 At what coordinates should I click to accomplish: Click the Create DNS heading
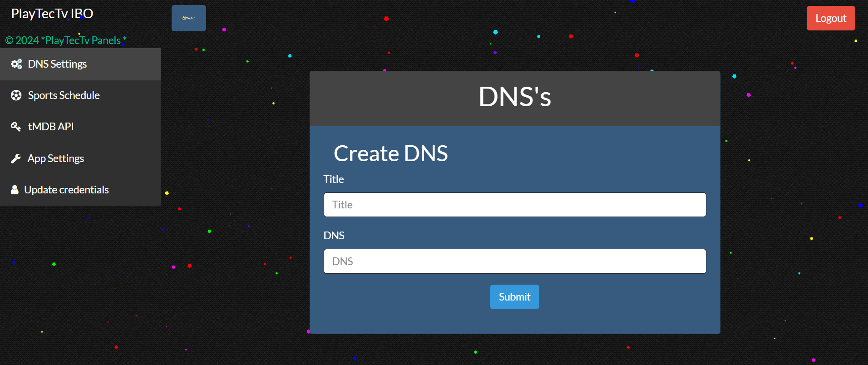pos(390,153)
